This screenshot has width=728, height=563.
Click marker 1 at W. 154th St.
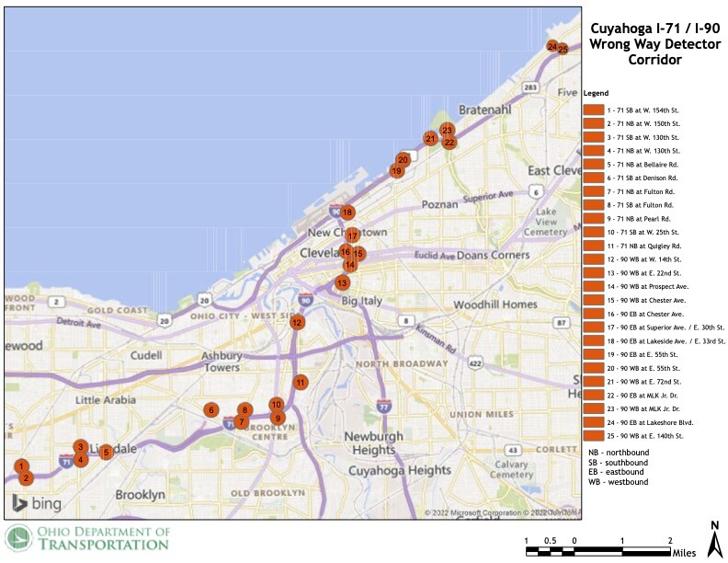(21, 465)
